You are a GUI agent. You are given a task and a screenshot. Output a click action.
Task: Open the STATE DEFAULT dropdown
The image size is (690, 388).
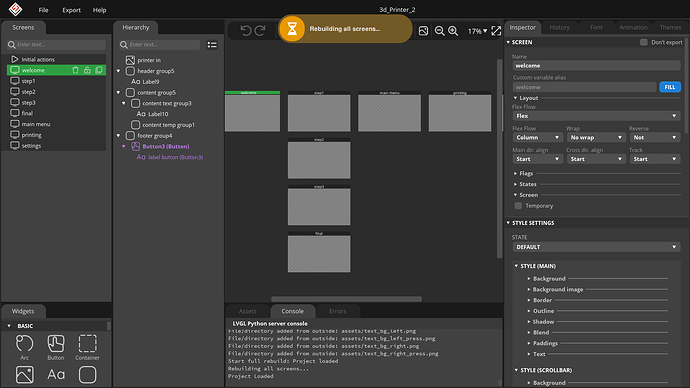(596, 247)
